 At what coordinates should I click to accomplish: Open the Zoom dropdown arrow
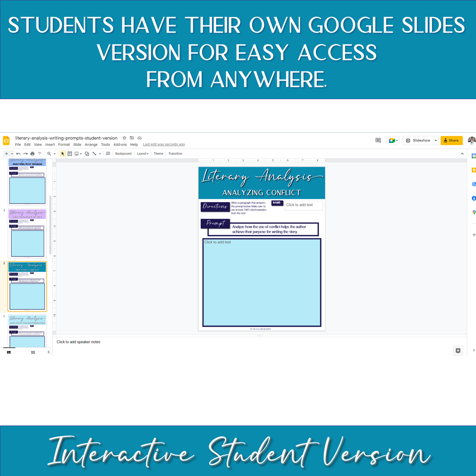[x=54, y=153]
